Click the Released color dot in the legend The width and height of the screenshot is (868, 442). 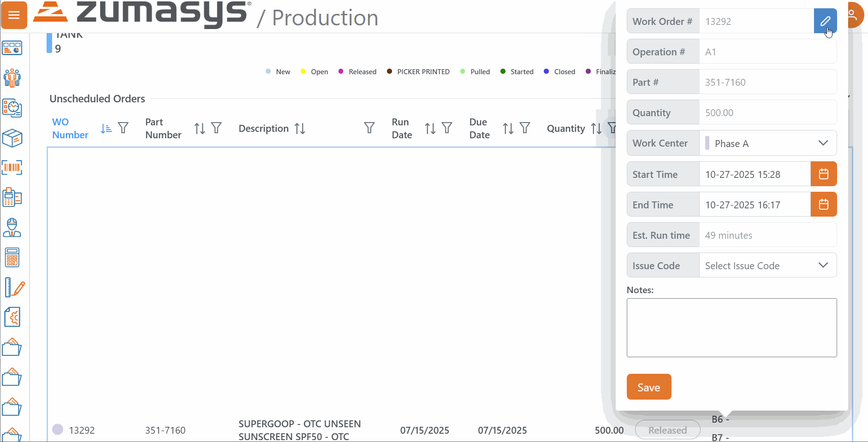click(x=341, y=71)
